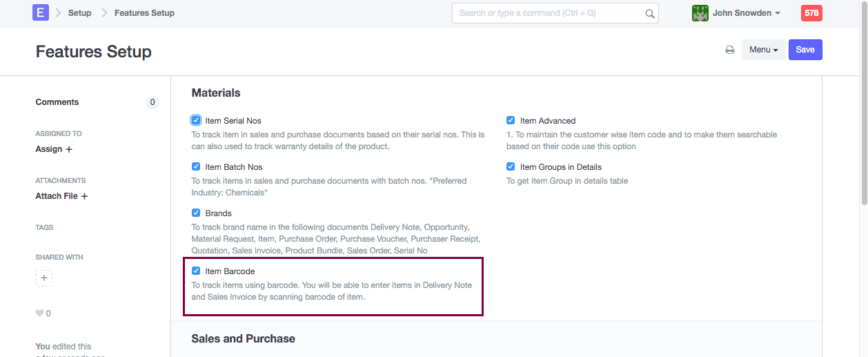This screenshot has width=868, height=357.
Task: Go to Setup breadcrumb
Action: pos(79,13)
